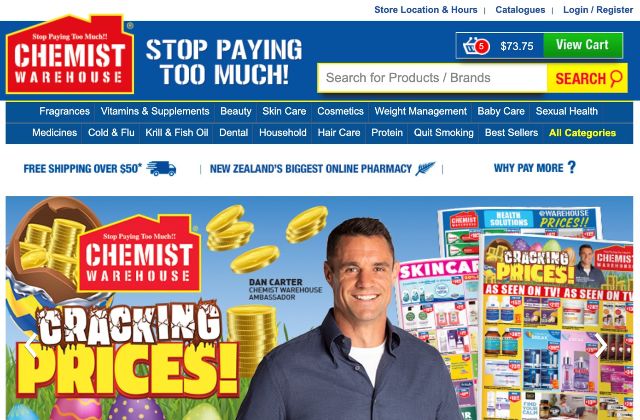Advance to the next banner slide
Screen dimensions: 640x420
tap(600, 345)
